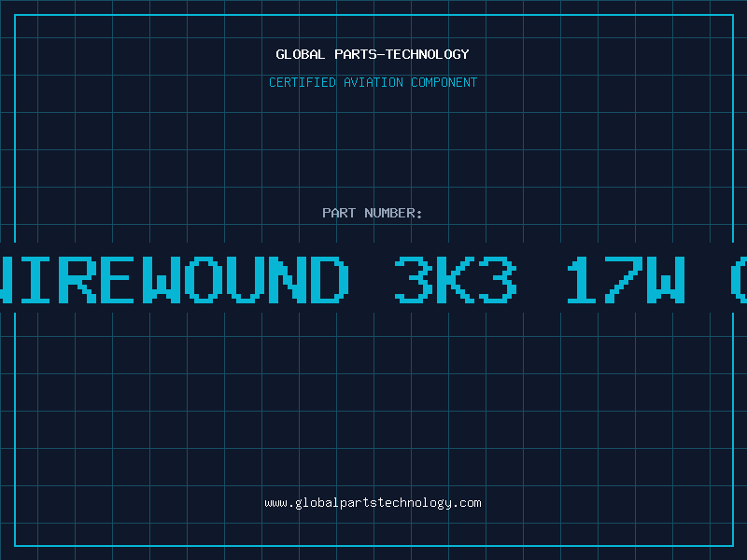Click the CERTIFIED AVIATION COMPONENT subtitle
This screenshot has height=560, width=747.
click(373, 82)
